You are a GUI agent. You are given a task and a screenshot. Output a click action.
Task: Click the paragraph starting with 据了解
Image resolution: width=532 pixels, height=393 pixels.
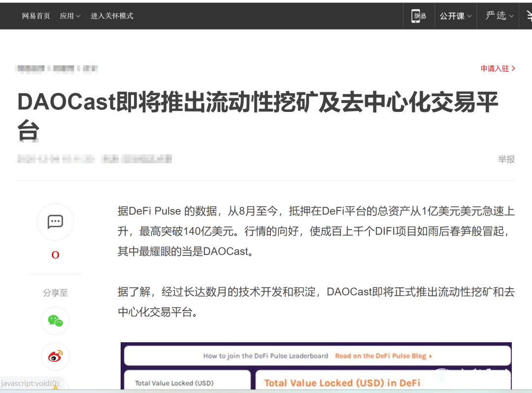click(x=316, y=302)
